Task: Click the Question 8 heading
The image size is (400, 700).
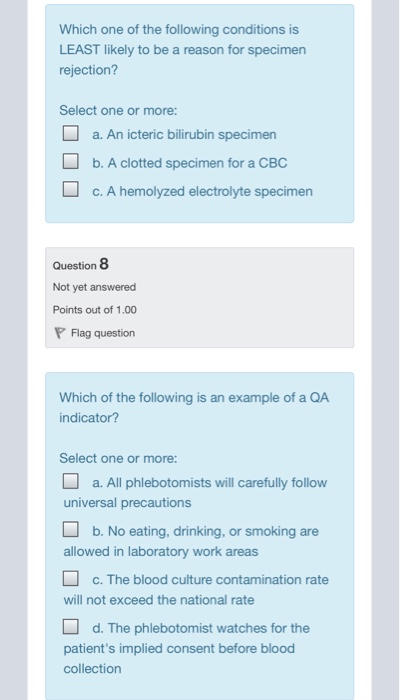Action: click(81, 265)
